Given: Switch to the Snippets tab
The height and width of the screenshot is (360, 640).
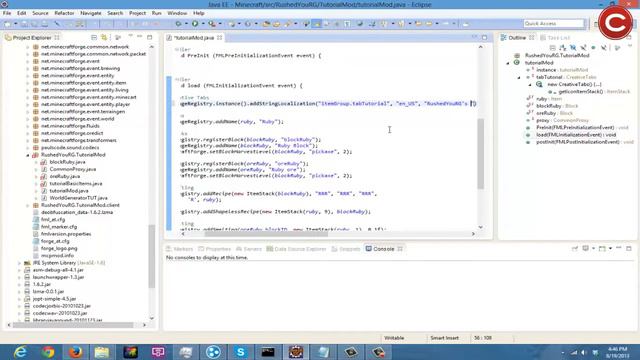Looking at the screenshot, I should (x=346, y=249).
